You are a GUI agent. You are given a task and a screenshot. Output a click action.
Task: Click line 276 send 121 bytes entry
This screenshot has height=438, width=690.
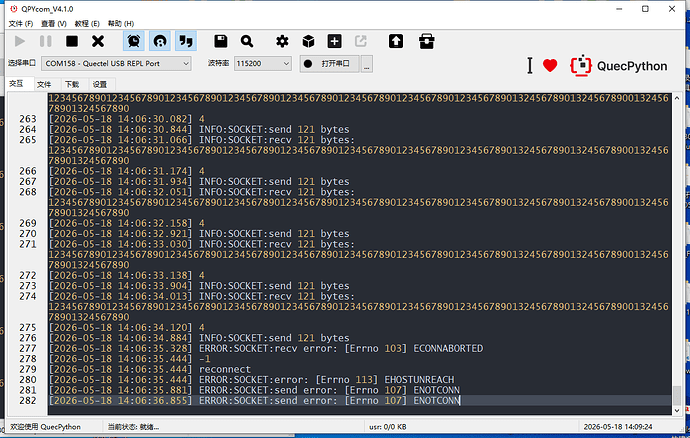(x=199, y=338)
